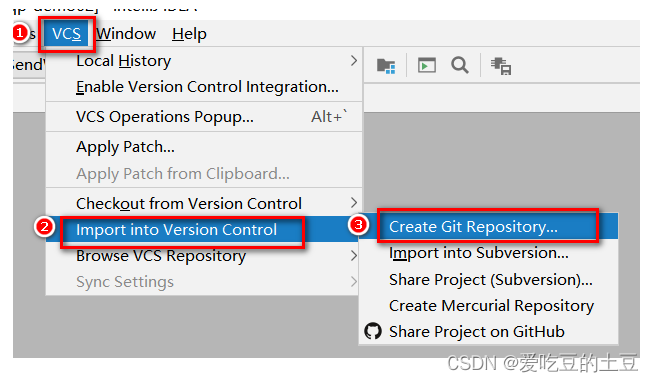654x382 pixels.
Task: Expand the Local History submenu arrow
Action: pyautogui.click(x=354, y=61)
